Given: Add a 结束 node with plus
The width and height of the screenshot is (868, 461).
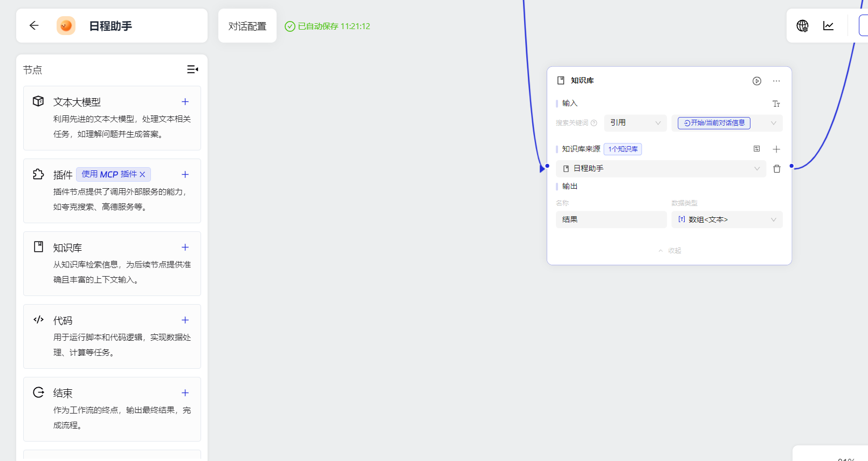Looking at the screenshot, I should pyautogui.click(x=185, y=393).
